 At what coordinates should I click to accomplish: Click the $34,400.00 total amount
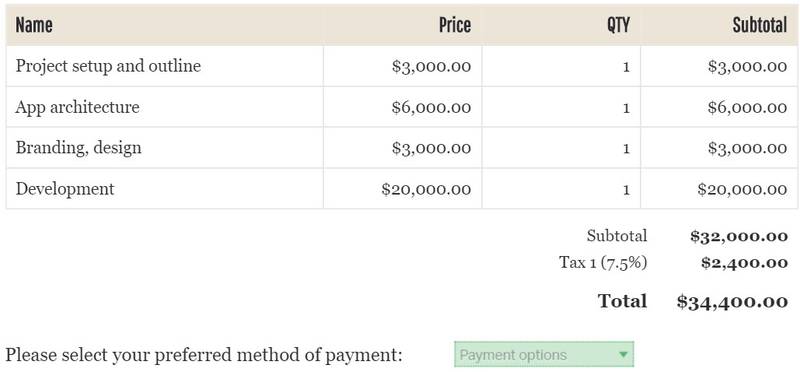click(x=732, y=302)
